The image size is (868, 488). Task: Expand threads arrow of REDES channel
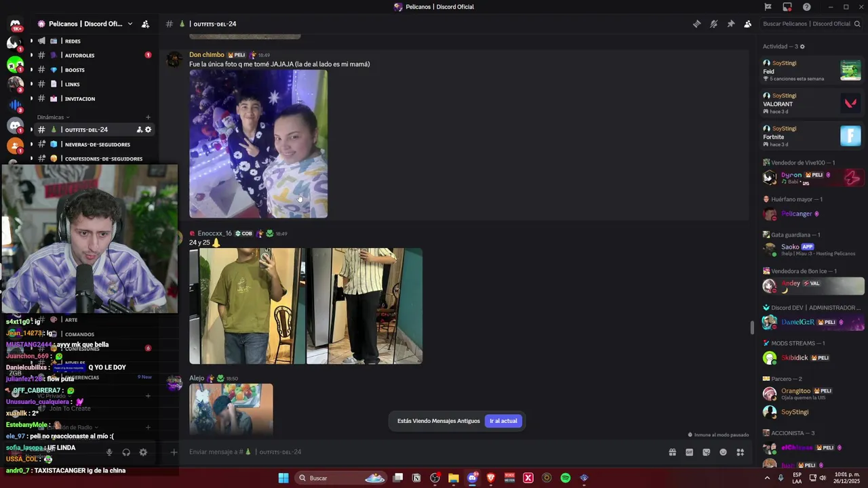coord(31,41)
